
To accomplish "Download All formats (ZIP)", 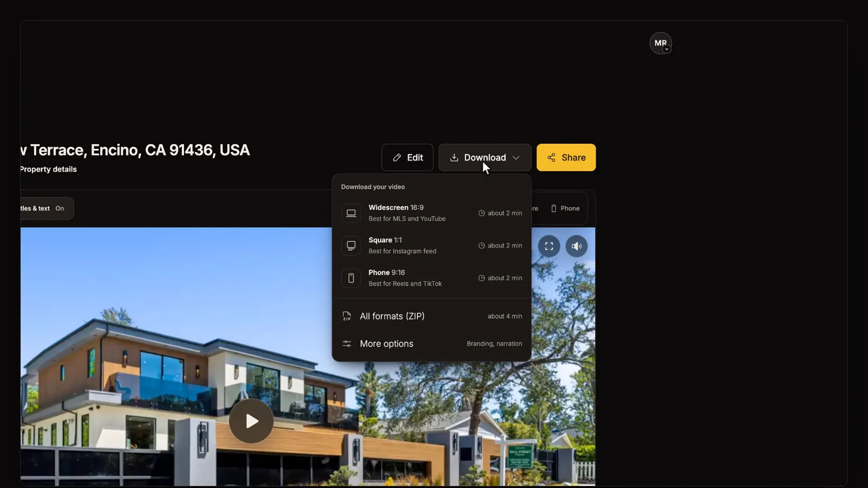I will (x=431, y=316).
